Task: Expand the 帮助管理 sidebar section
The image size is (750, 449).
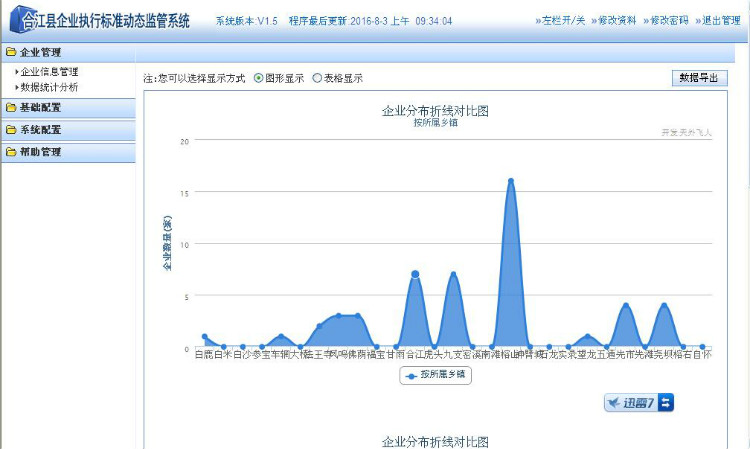Action: [68, 152]
